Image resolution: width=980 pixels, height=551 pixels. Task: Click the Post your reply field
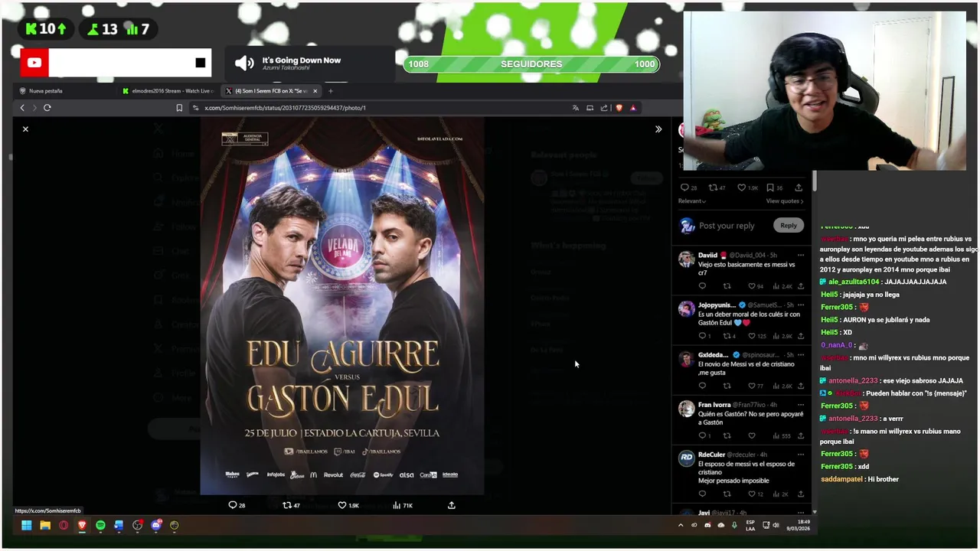[x=727, y=226]
